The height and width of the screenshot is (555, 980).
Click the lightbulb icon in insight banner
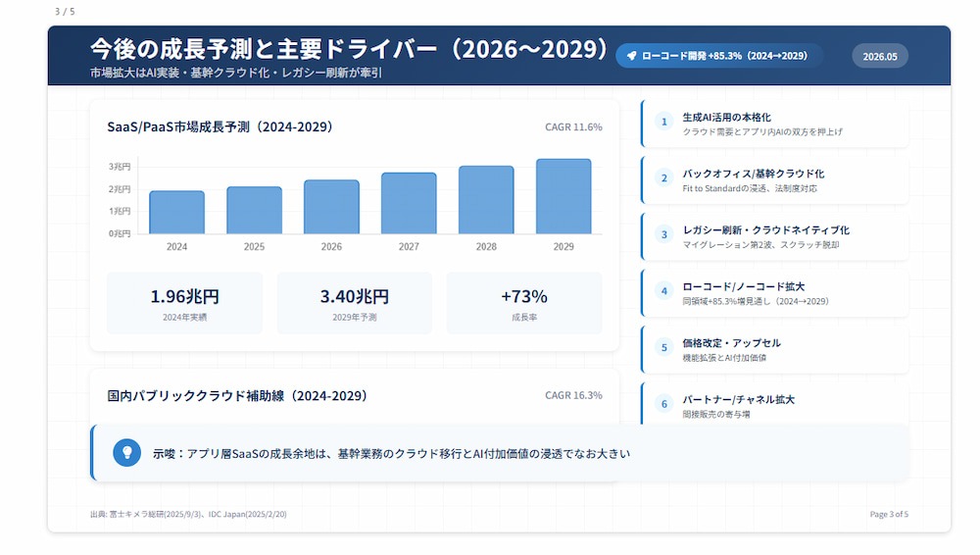point(126,453)
